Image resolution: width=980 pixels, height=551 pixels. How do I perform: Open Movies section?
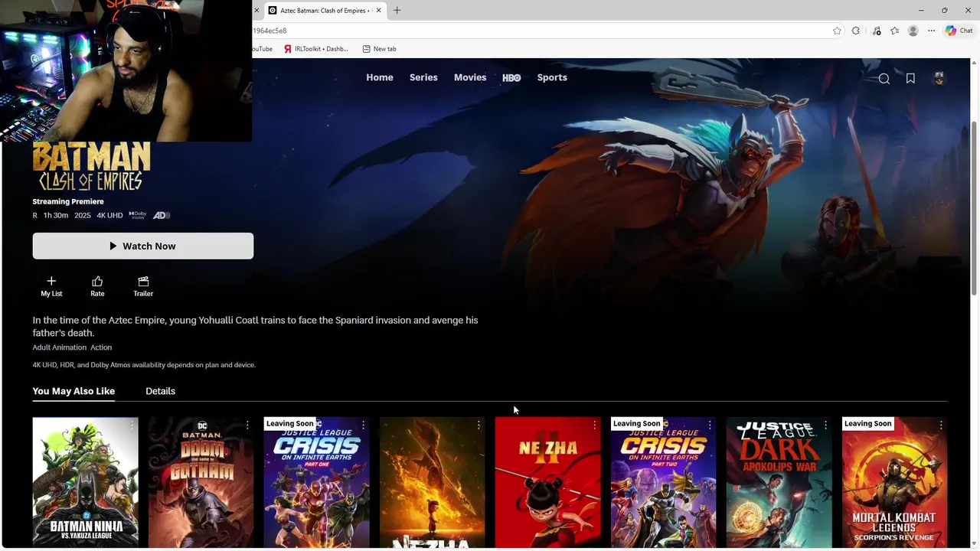click(470, 77)
